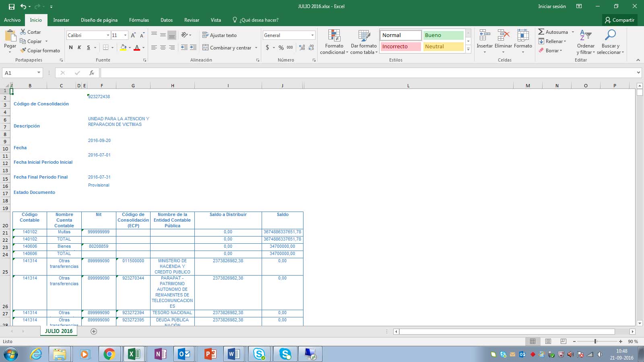Add a new sheet with plus icon
The image size is (644, 362).
click(x=94, y=331)
